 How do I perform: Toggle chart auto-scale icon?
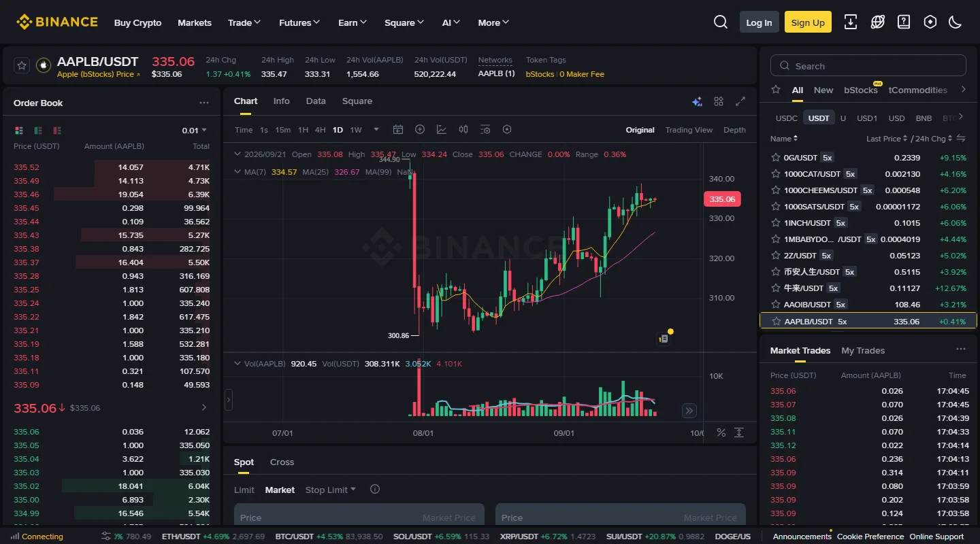click(739, 432)
